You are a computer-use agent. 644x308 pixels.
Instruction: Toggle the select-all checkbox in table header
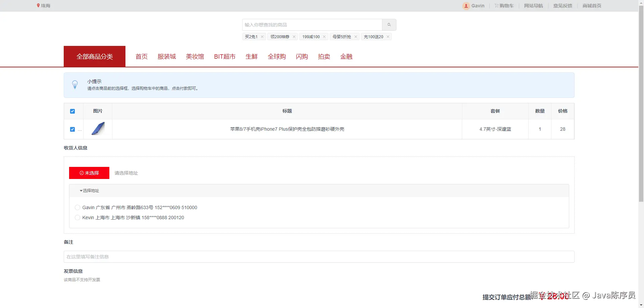(72, 111)
